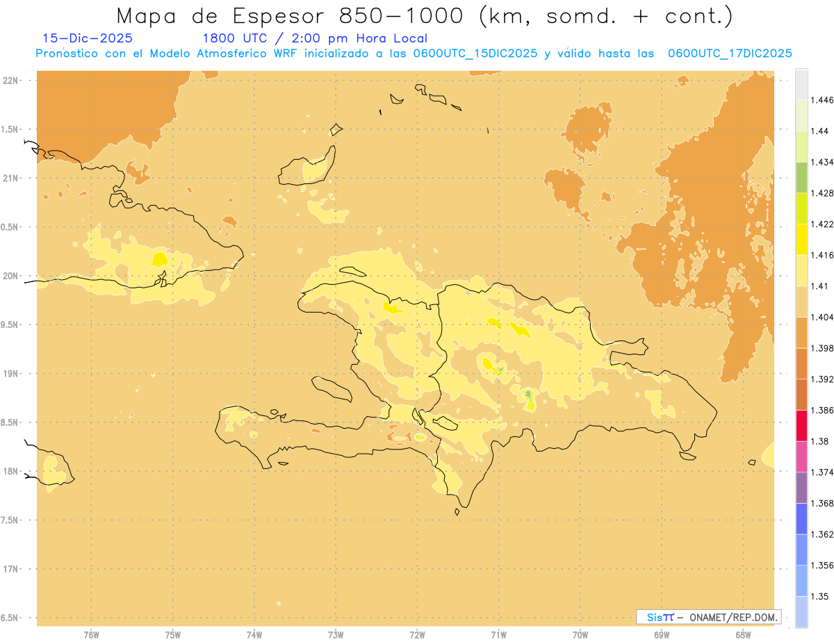Viewport: 834px width, 644px height.
Task: Click the longitude label '74W'
Action: click(x=254, y=634)
